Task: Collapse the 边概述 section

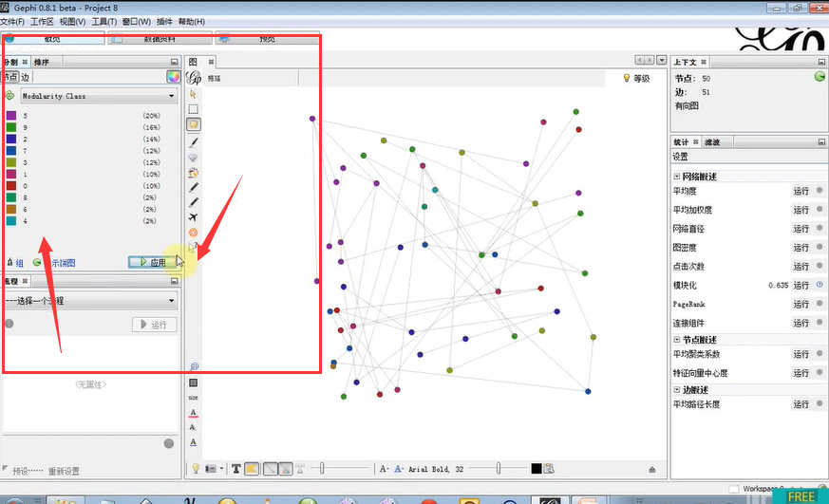Action: pos(677,390)
